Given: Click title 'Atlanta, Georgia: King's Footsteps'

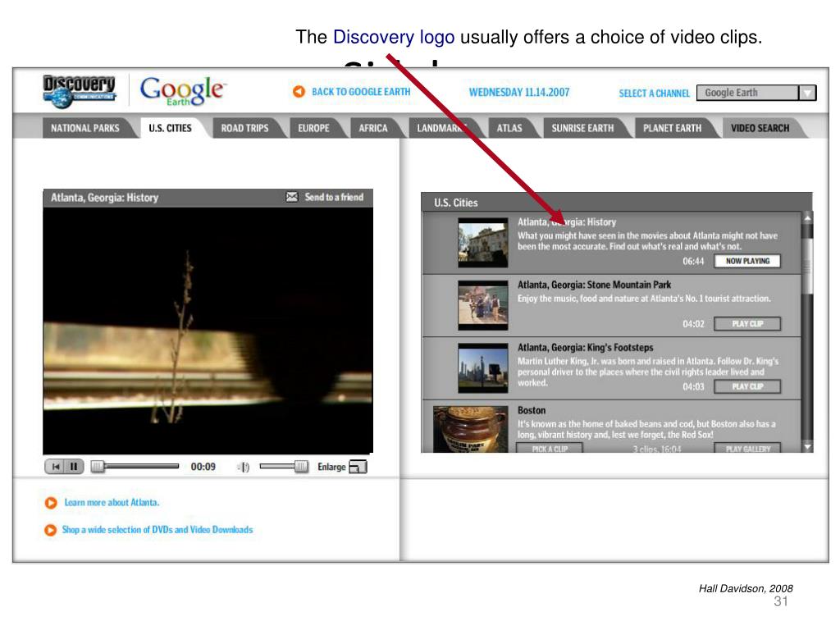Looking at the screenshot, I should [585, 348].
